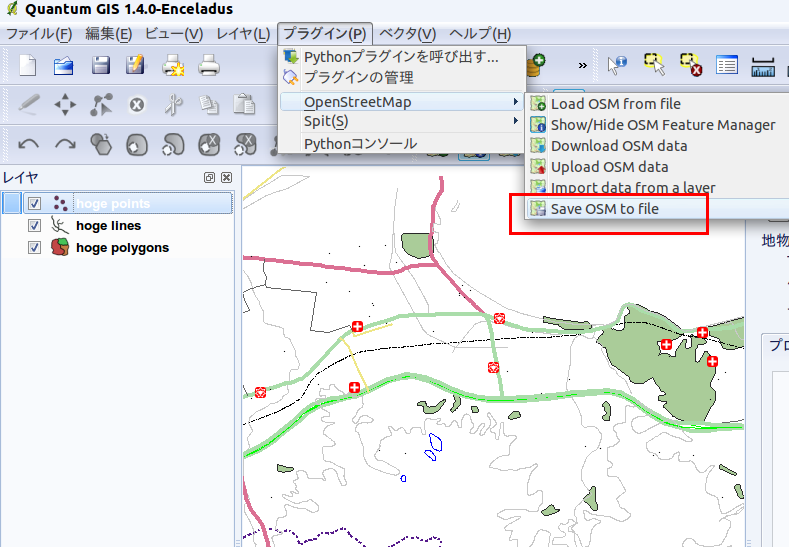Open the ベクタ(V) menu

[407, 34]
